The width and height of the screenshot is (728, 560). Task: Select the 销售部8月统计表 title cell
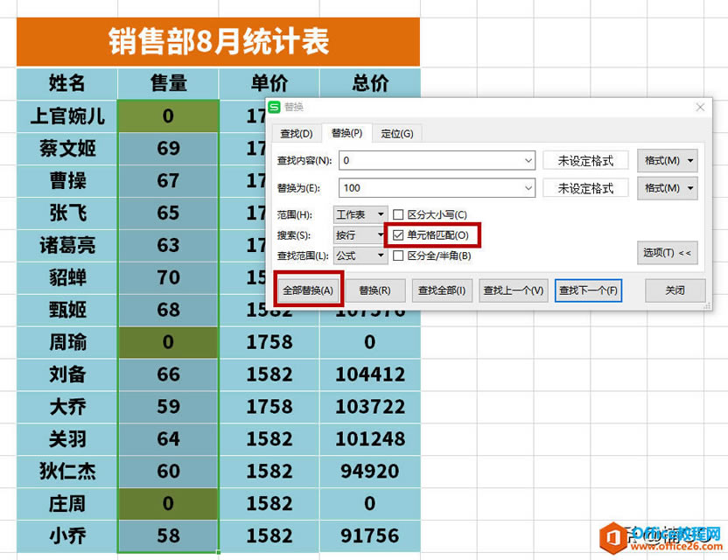(x=218, y=42)
